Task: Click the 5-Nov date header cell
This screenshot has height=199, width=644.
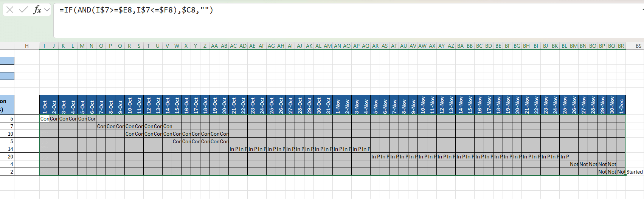Action: coord(375,105)
